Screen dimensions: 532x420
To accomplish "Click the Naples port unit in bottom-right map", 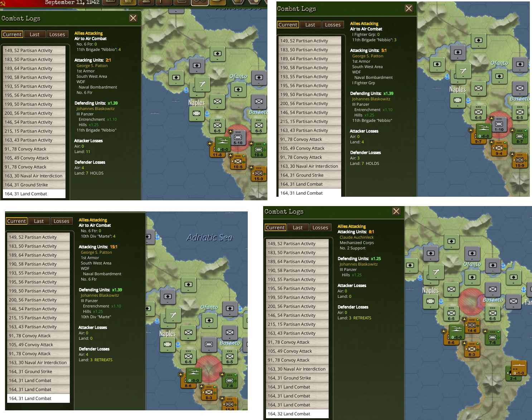I will [x=431, y=301].
